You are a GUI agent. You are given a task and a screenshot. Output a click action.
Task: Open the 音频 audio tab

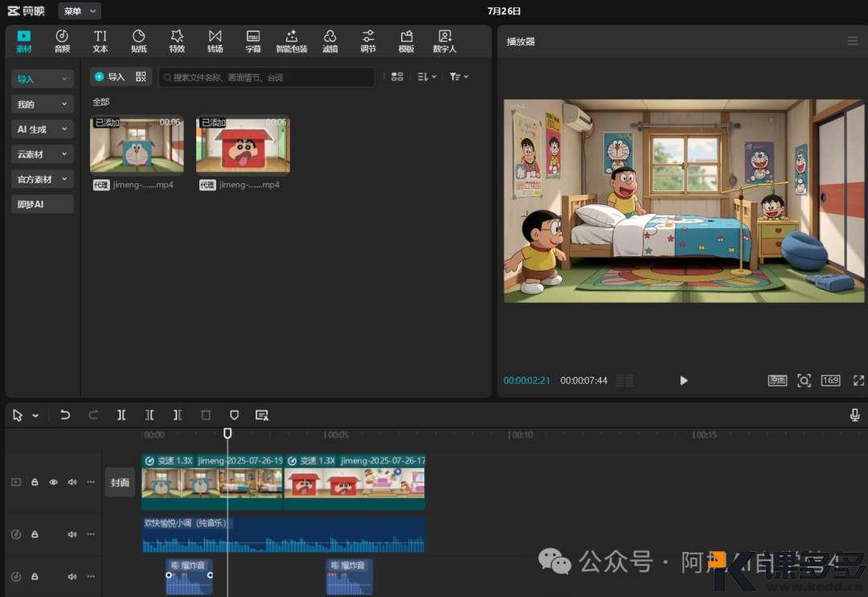(x=62, y=42)
